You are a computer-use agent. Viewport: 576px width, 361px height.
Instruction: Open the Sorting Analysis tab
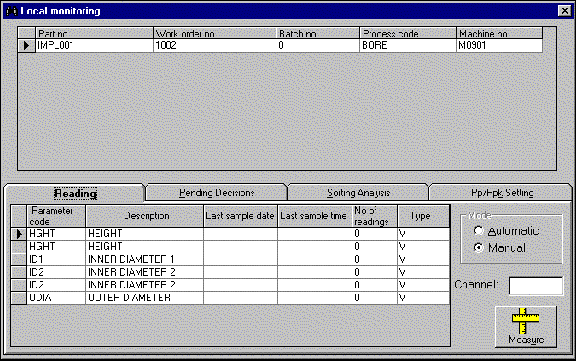pyautogui.click(x=359, y=193)
